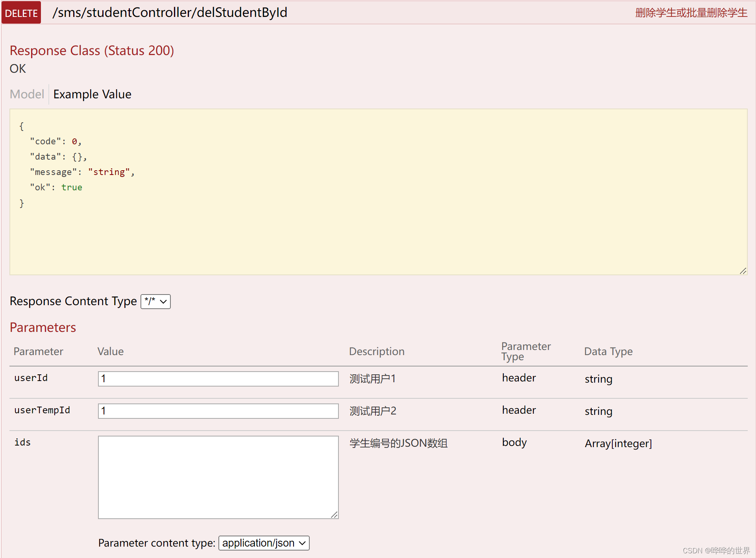Click the ids textarea resize handle
This screenshot has width=756, height=558.
tap(335, 515)
